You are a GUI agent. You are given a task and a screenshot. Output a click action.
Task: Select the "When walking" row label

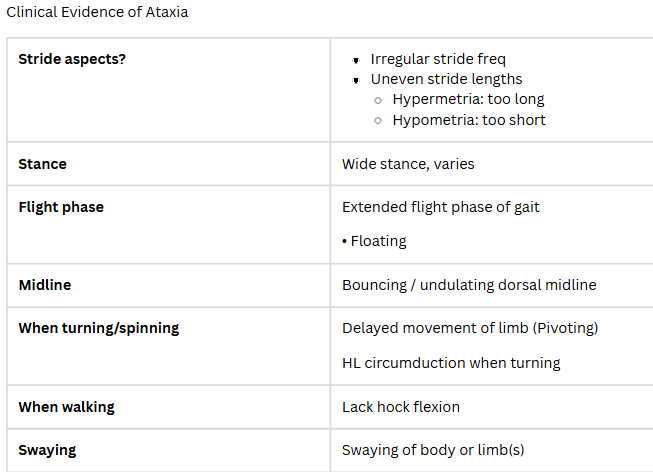[67, 407]
